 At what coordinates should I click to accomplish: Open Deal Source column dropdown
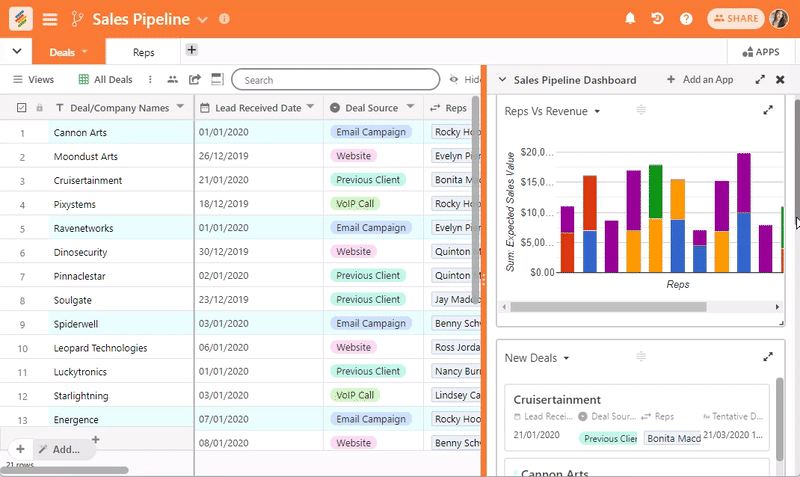pos(410,107)
